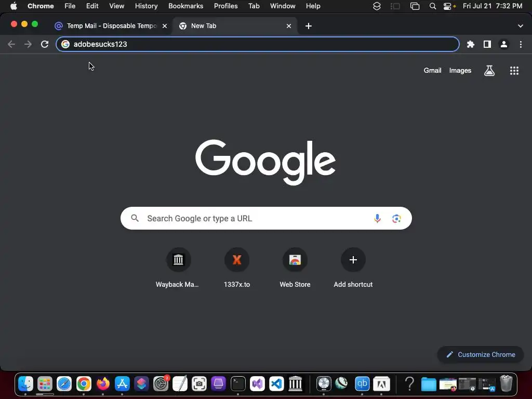The width and height of the screenshot is (532, 399).
Task: Search by image with Google Lens
Action: tap(396, 218)
